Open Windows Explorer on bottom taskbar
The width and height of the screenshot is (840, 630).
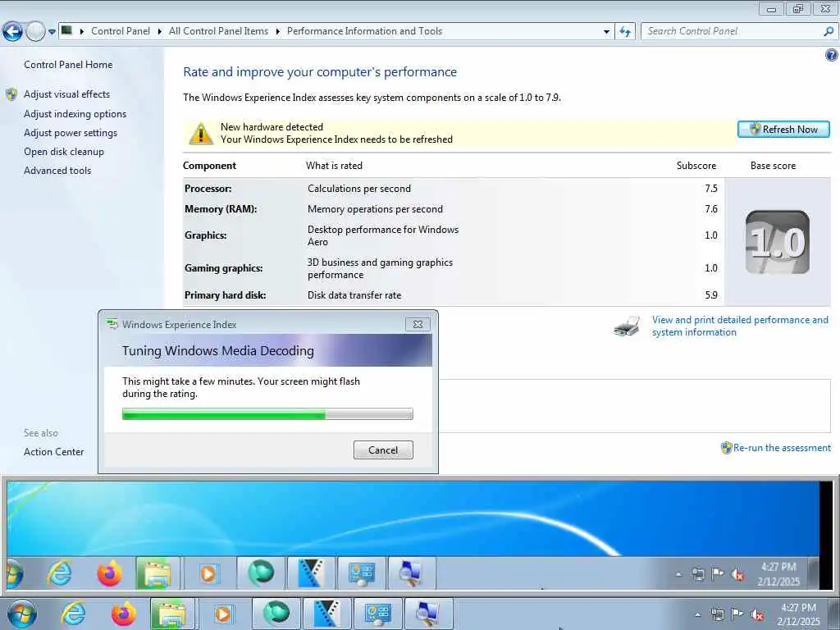172,614
